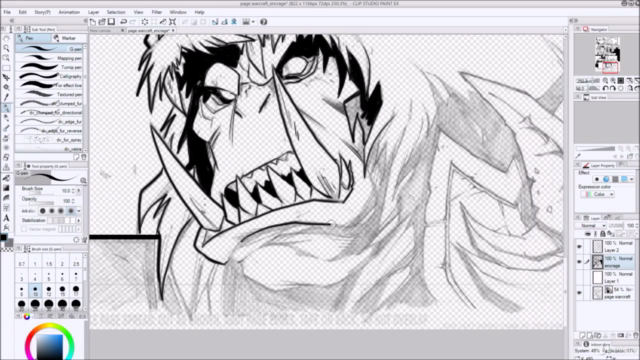Select the Eyedropper tool
Viewport: 640px width, 360px height.
pos(6,98)
